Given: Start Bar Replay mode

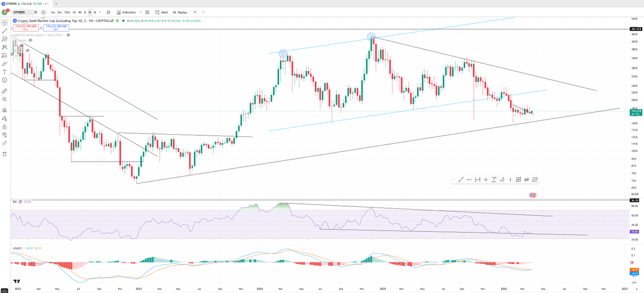Looking at the screenshot, I should pyautogui.click(x=180, y=12).
